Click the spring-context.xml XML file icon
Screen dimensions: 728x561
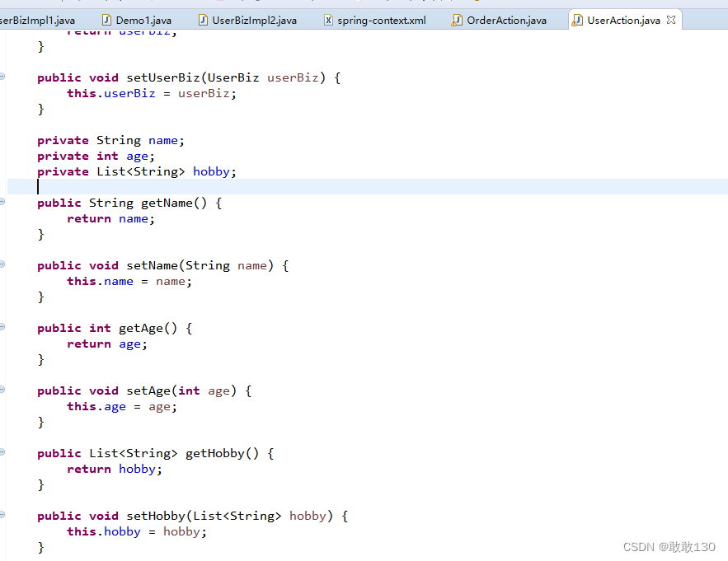pyautogui.click(x=328, y=20)
